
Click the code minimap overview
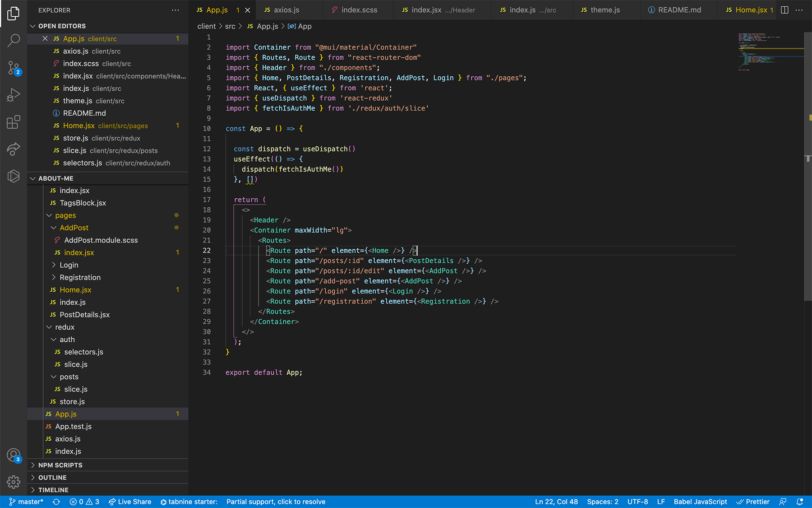click(x=770, y=52)
